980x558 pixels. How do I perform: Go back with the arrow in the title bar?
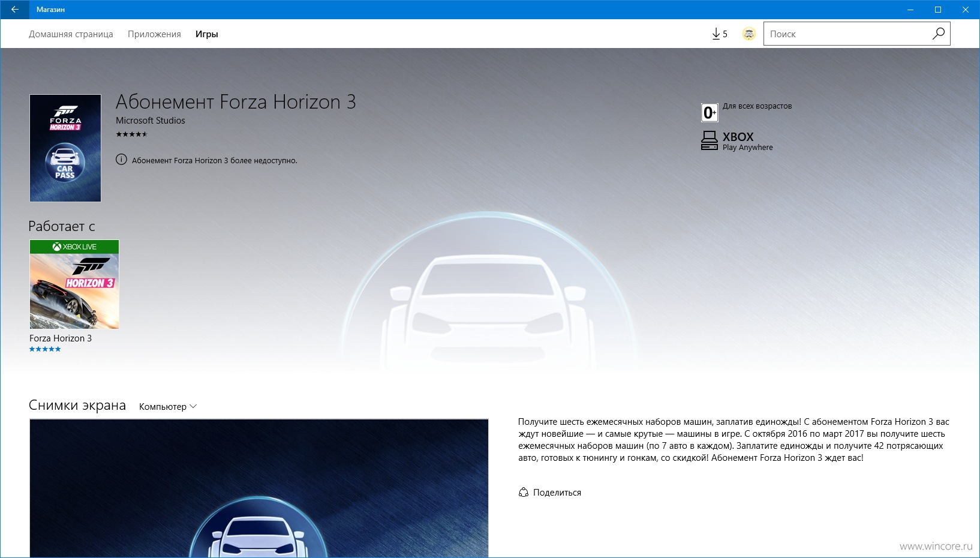point(14,10)
